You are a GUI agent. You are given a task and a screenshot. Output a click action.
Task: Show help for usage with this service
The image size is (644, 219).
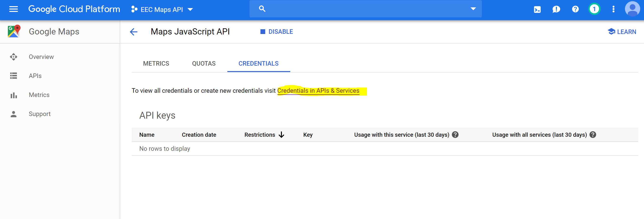tap(455, 135)
